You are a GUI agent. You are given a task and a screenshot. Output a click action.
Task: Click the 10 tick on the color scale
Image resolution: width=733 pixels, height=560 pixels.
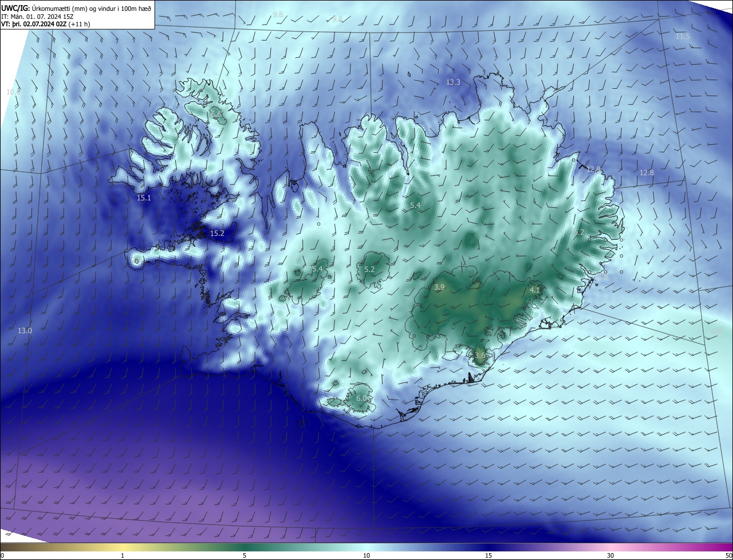tap(366, 556)
